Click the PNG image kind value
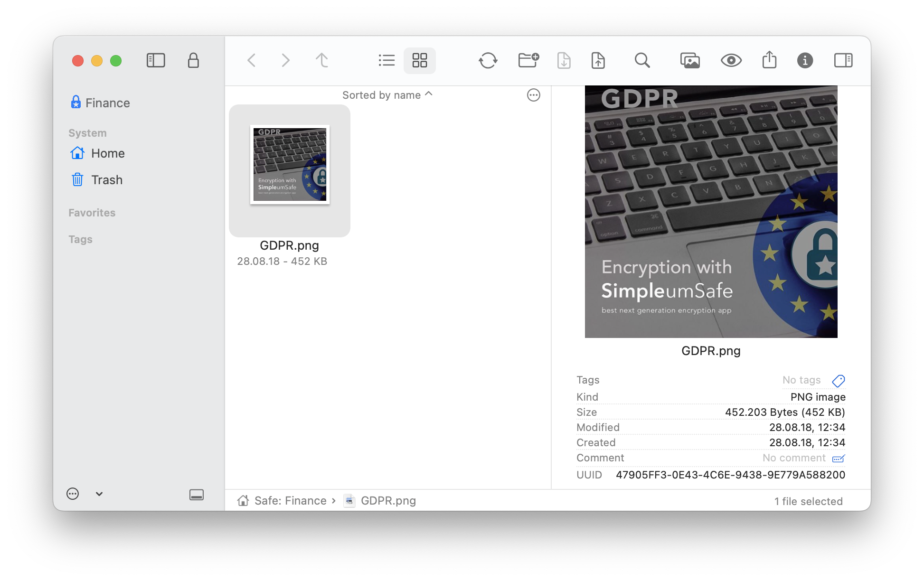Viewport: 924px width, 581px height. tap(818, 397)
